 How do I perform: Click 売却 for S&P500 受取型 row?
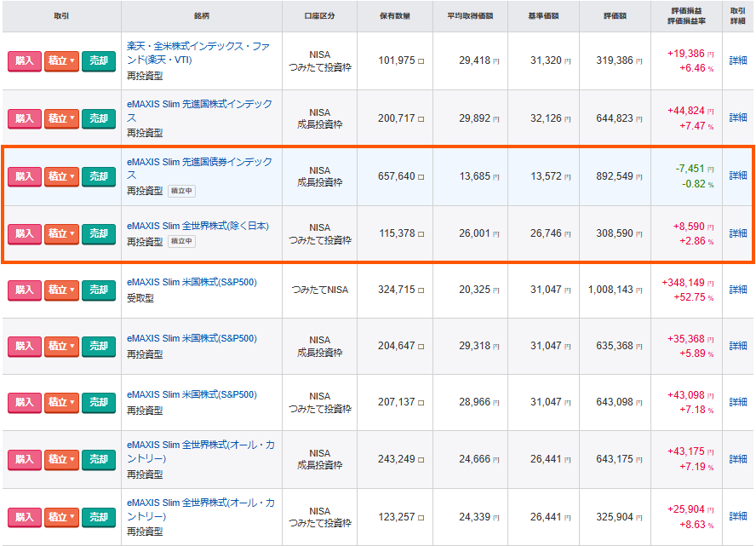pyautogui.click(x=99, y=290)
